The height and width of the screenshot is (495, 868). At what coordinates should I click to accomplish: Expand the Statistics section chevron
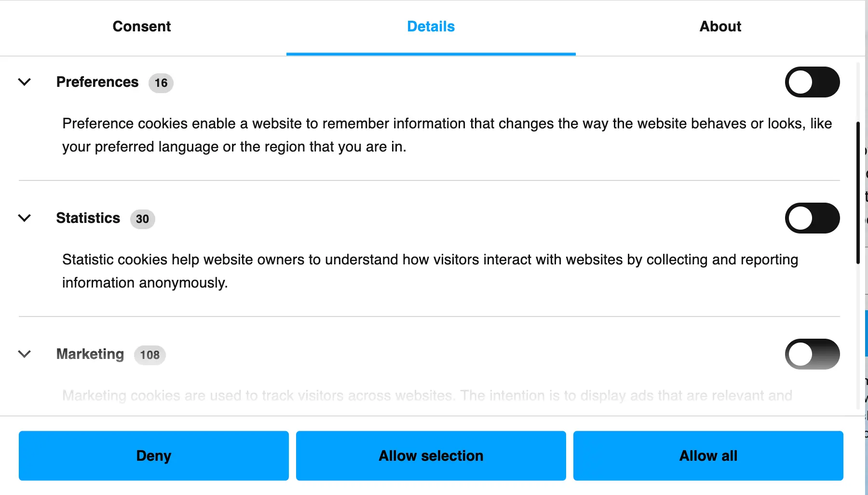[x=25, y=218]
